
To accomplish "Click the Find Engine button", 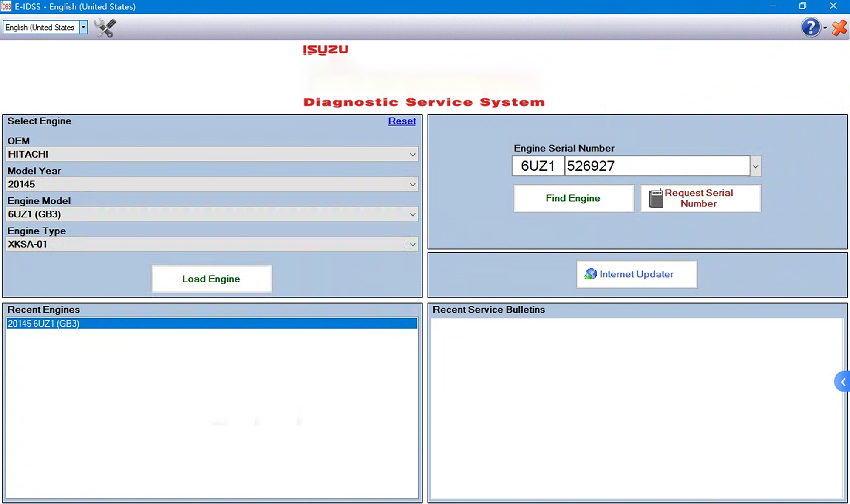I will pyautogui.click(x=573, y=198).
